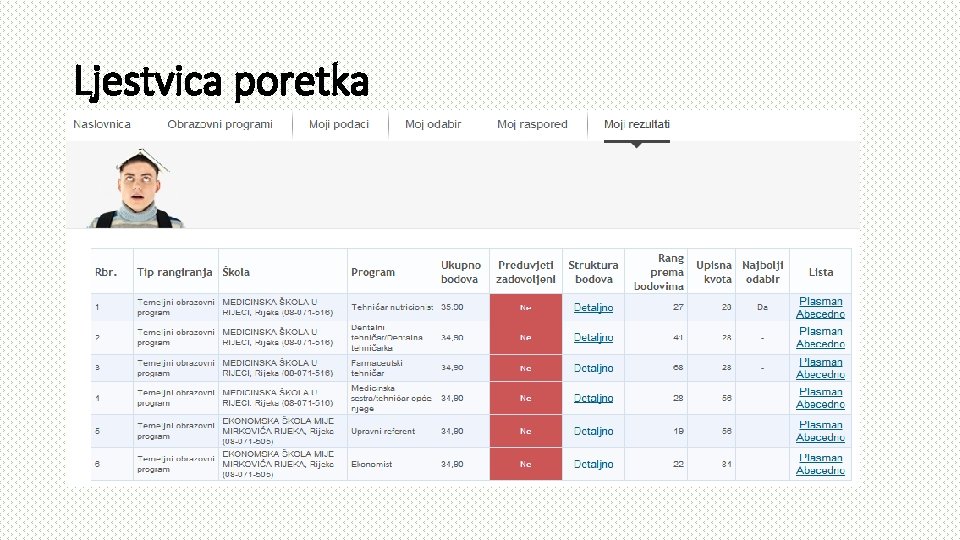Select the Upravni referent program cell
The image size is (960, 540).
click(x=392, y=431)
